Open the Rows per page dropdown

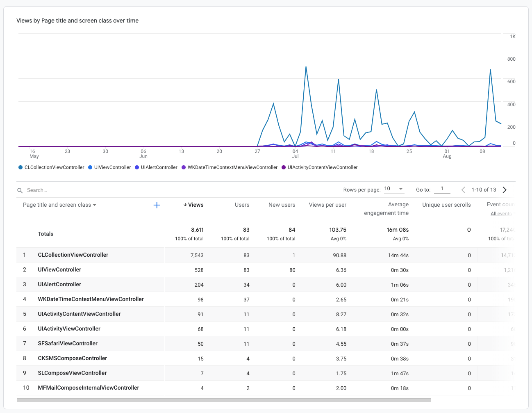[394, 189]
